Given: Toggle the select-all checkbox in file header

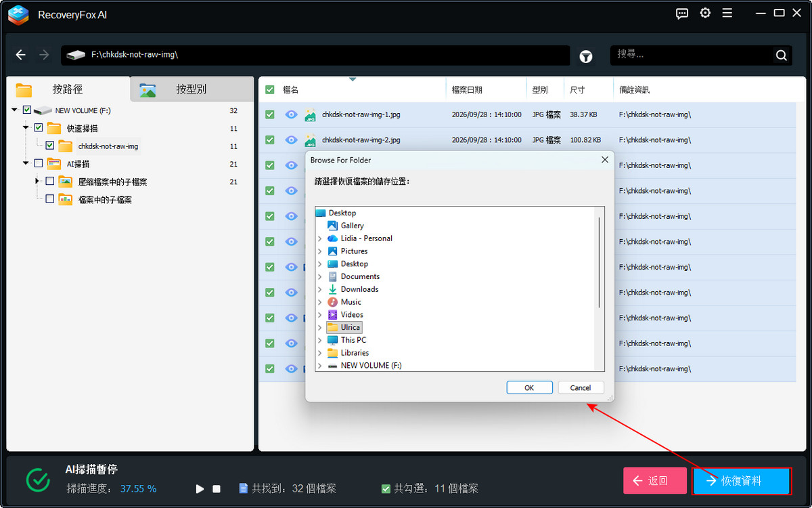Looking at the screenshot, I should [270, 89].
